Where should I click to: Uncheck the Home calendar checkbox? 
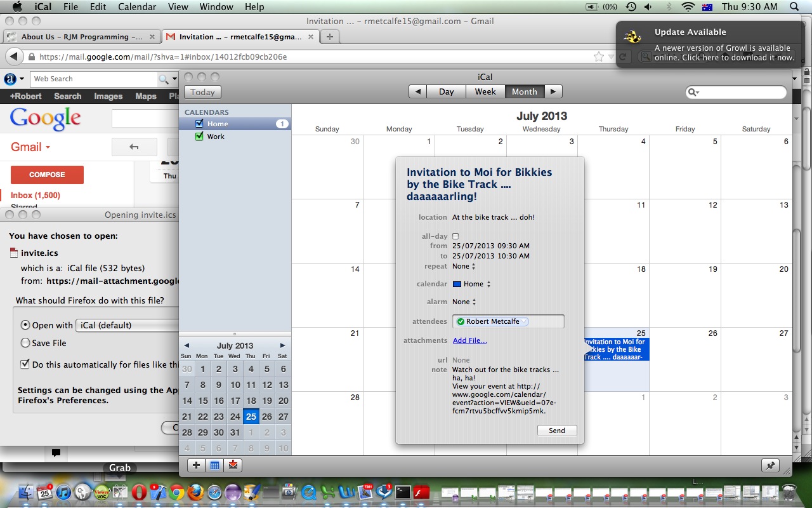coord(200,124)
